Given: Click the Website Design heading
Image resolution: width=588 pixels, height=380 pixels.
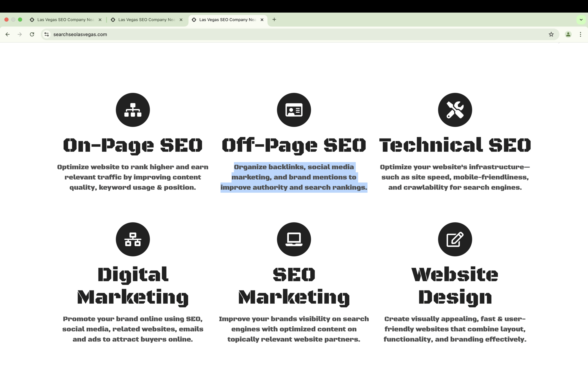Looking at the screenshot, I should [x=455, y=285].
